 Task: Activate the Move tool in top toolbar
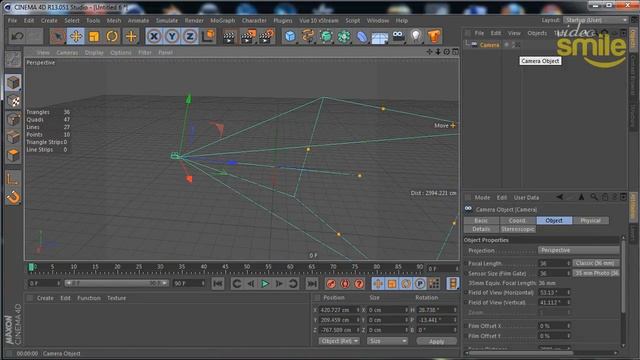pos(76,36)
